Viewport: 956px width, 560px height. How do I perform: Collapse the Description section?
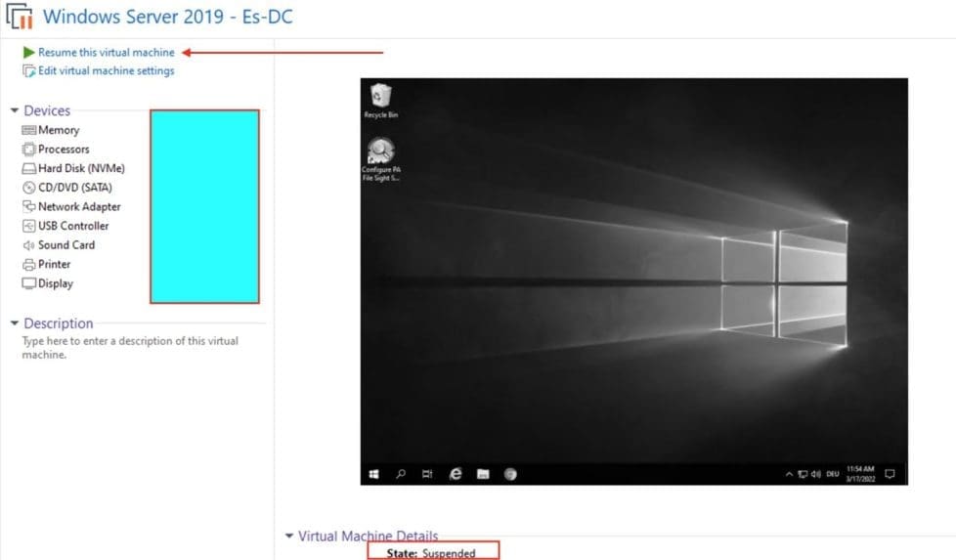pos(15,323)
